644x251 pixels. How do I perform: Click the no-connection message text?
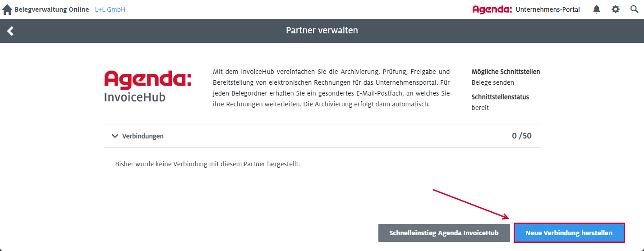click(x=207, y=164)
